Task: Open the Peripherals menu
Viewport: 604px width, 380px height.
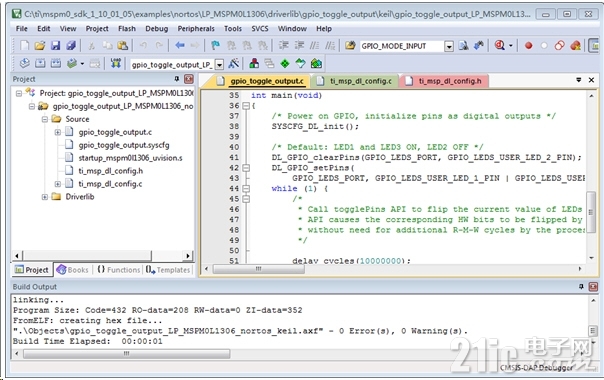Action: tap(196, 29)
